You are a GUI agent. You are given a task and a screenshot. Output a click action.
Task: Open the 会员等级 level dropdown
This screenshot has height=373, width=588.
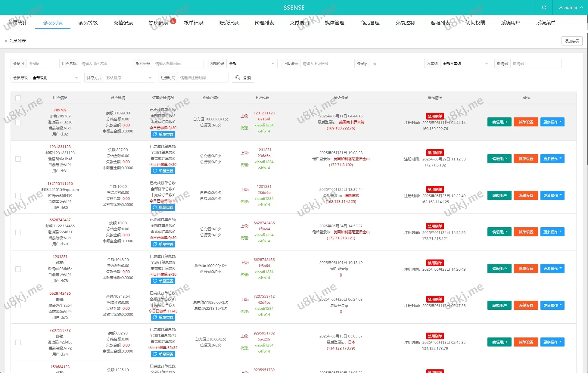pos(55,78)
